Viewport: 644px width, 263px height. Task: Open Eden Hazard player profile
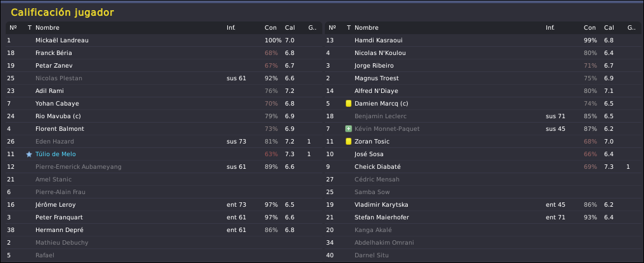pos(54,142)
